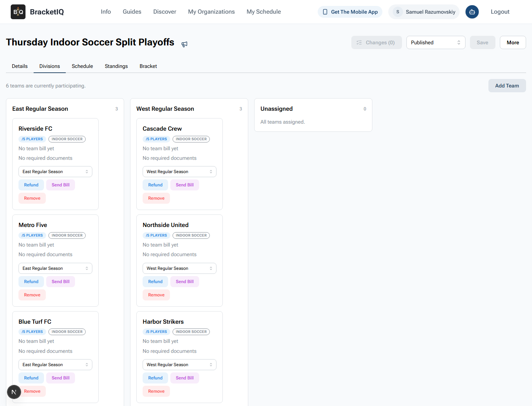Click Northside United team name

(x=166, y=225)
